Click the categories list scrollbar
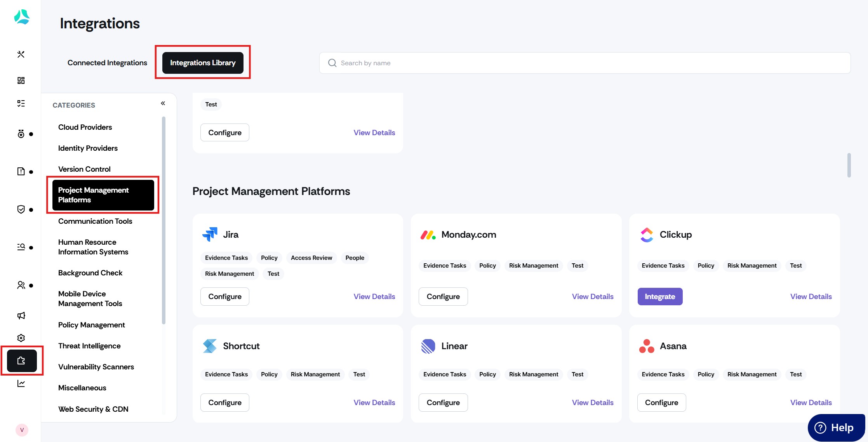Image resolution: width=868 pixels, height=442 pixels. 164,220
